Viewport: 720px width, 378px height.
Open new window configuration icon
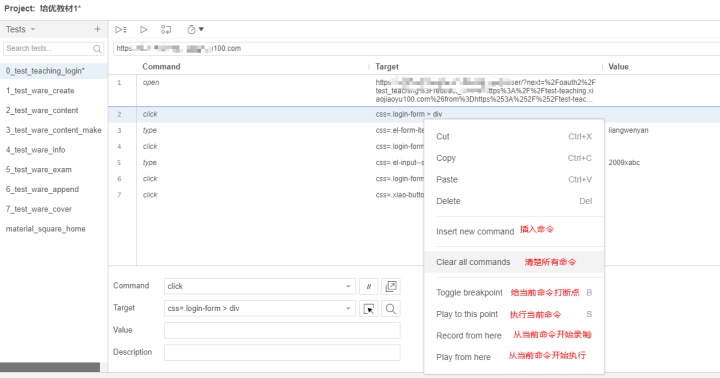point(391,286)
